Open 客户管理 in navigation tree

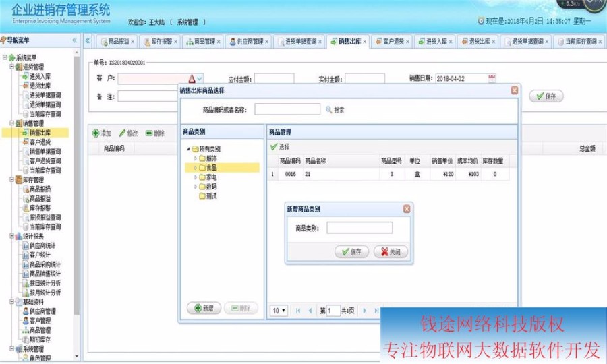[40, 321]
